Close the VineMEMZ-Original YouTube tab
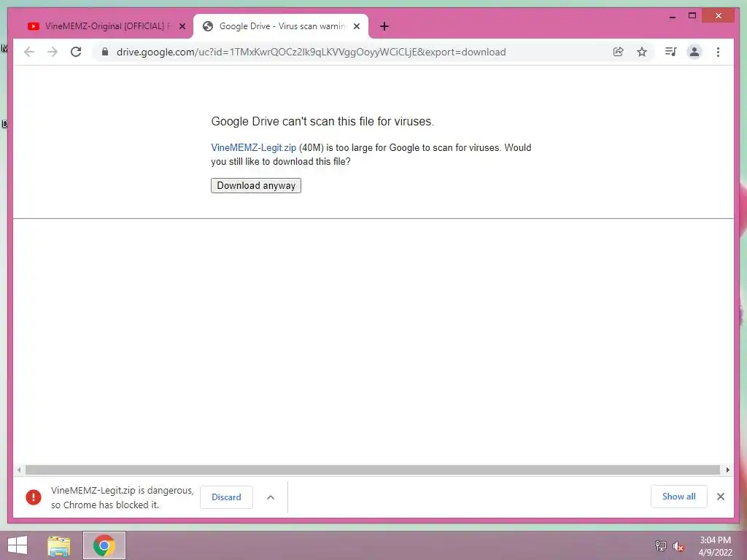The width and height of the screenshot is (747, 560). (x=182, y=26)
